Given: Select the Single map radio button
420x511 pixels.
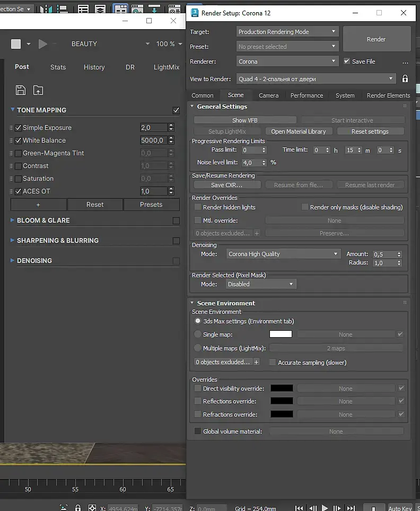Looking at the screenshot, I should coord(198,334).
